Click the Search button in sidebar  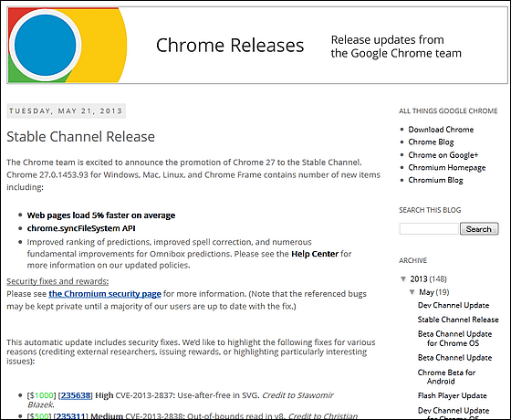click(x=479, y=229)
